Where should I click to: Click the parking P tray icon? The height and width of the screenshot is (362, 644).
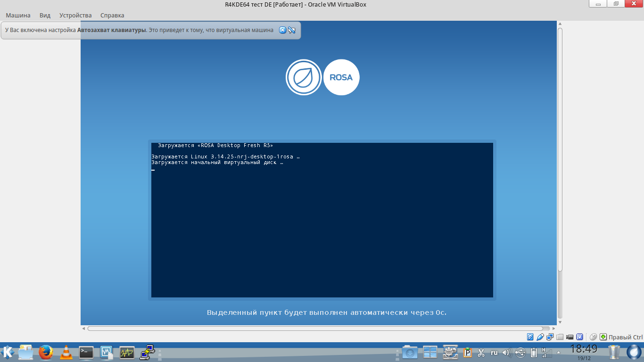tap(468, 353)
